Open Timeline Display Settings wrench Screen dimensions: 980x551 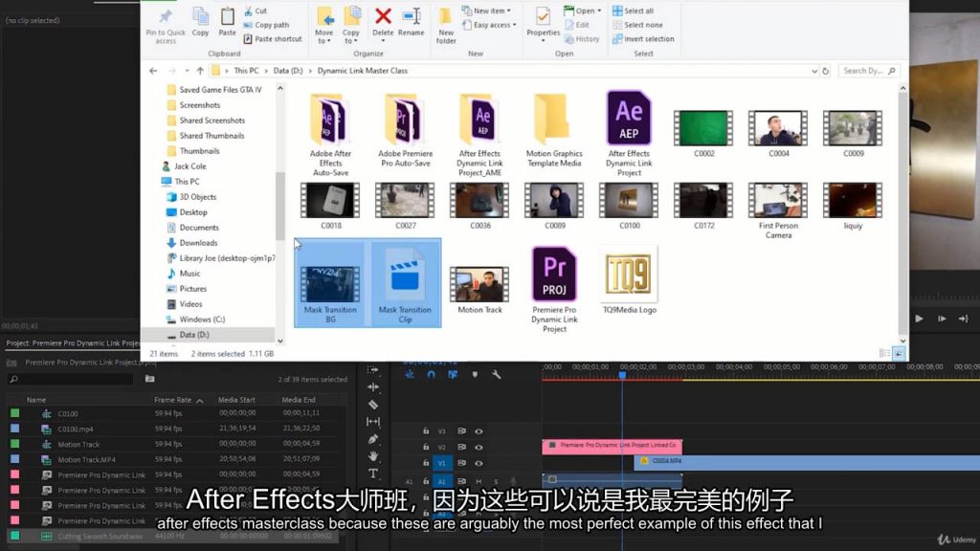click(497, 375)
